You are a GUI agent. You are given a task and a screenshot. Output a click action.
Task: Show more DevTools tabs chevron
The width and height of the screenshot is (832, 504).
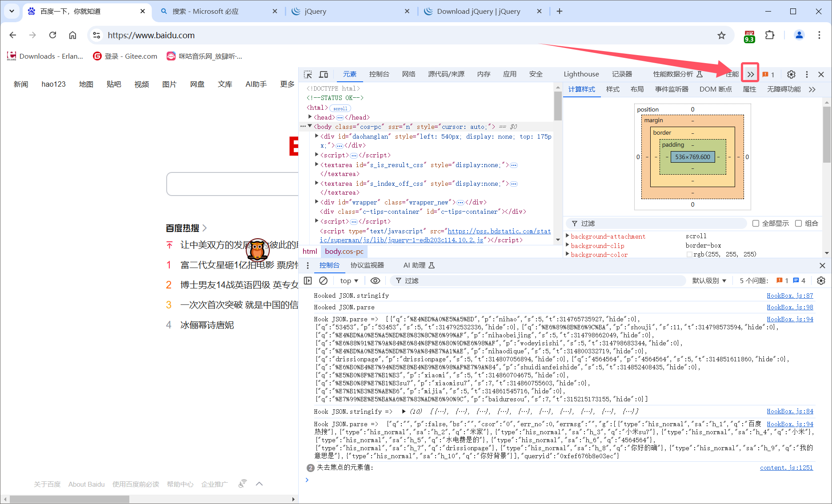tap(750, 74)
